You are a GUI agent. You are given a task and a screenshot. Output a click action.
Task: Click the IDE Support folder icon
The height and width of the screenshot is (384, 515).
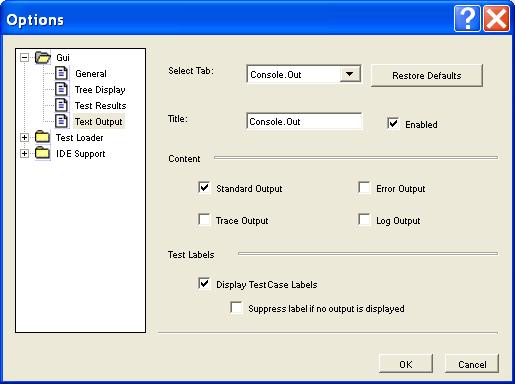pyautogui.click(x=42, y=153)
